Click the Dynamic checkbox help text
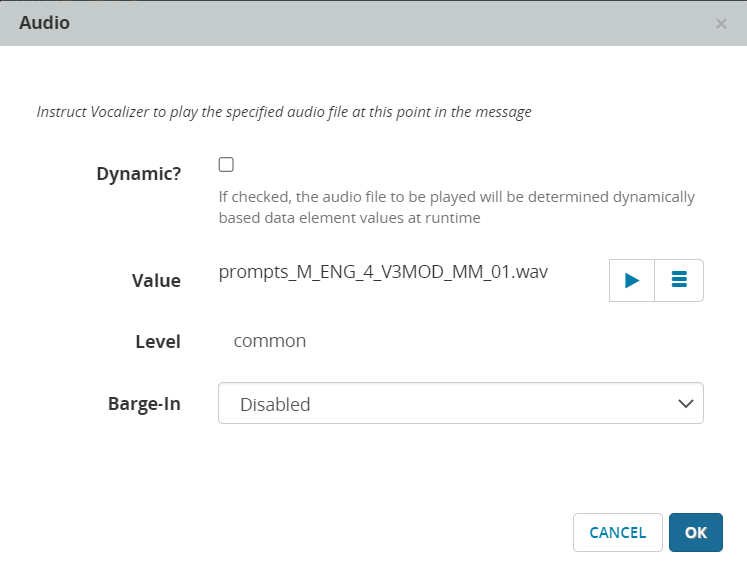This screenshot has height=567, width=747. pos(456,197)
